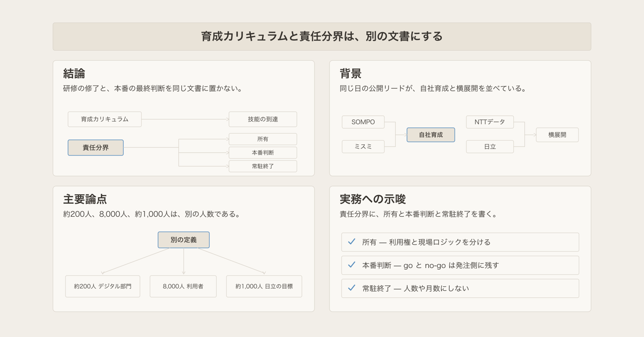Click the 常駐終了 box in 結論 diagram
The height and width of the screenshot is (337, 644).
click(x=263, y=166)
